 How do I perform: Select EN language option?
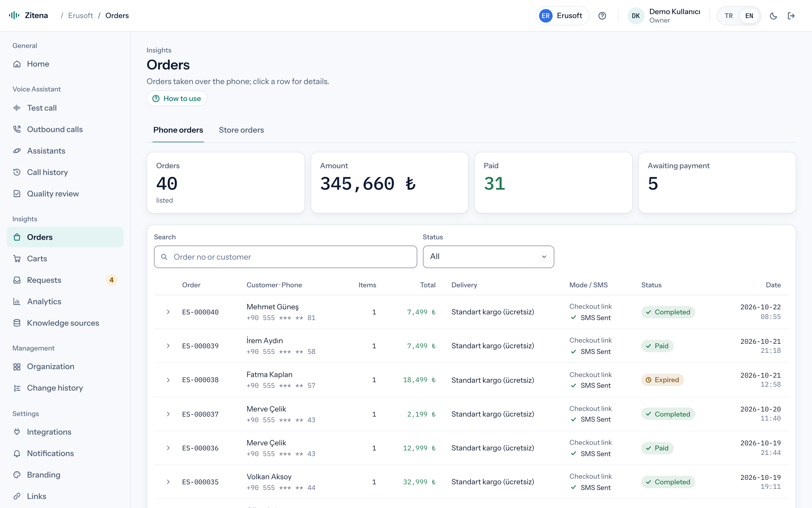coord(749,16)
